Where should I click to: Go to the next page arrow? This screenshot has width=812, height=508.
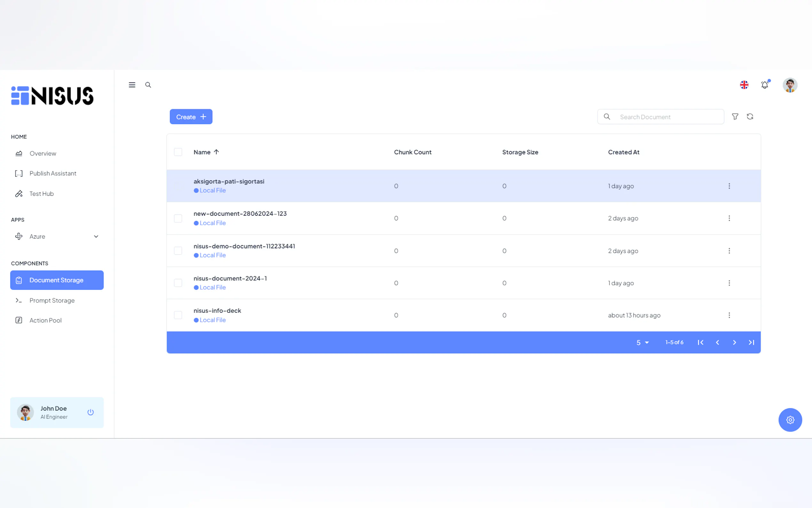tap(734, 342)
